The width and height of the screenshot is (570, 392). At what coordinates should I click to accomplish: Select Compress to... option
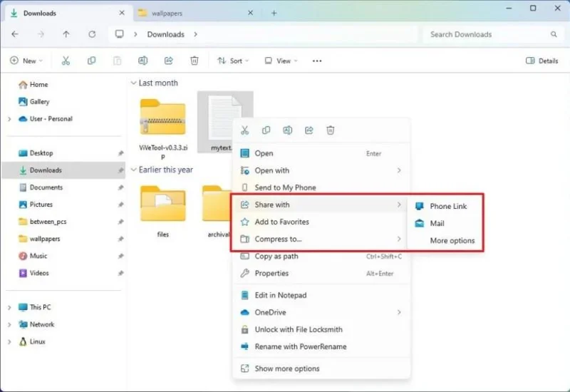click(x=321, y=239)
